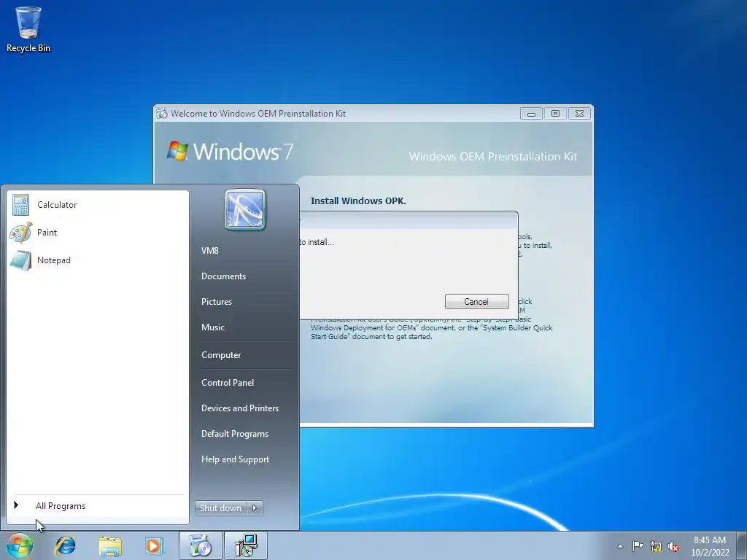Screen dimensions: 747x560
Task: Click the Shut down button
Action: [x=220, y=508]
